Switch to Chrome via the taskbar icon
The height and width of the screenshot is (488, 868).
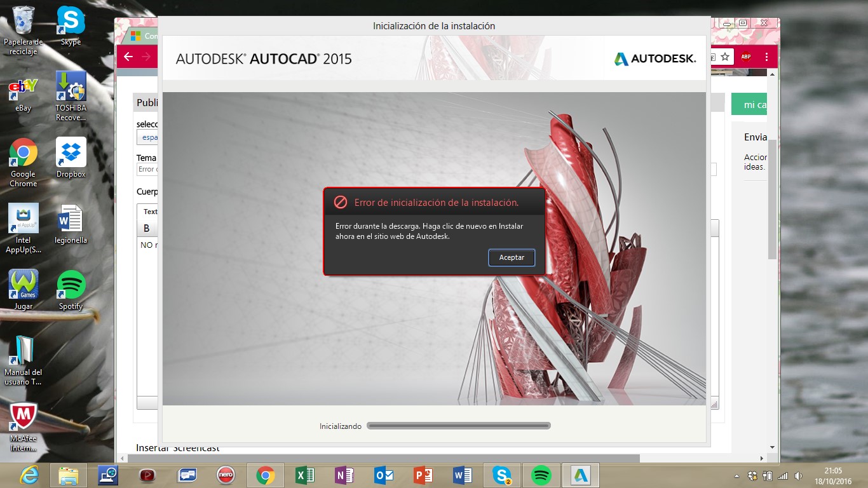(266, 475)
